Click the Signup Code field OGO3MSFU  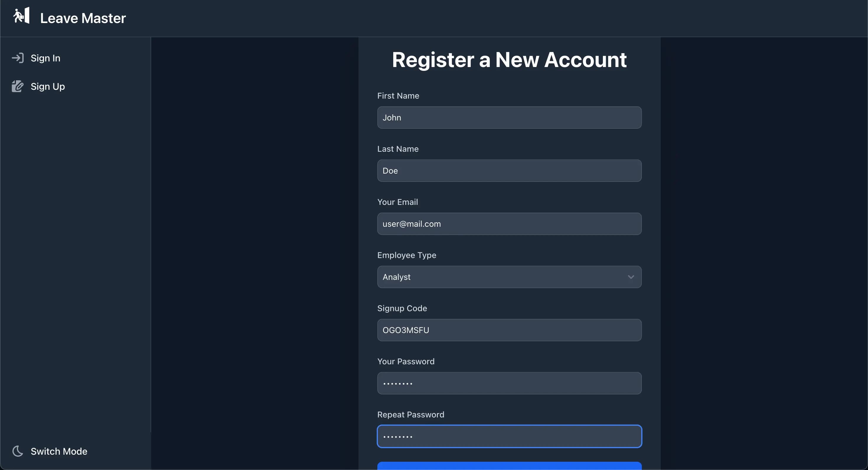[509, 330]
